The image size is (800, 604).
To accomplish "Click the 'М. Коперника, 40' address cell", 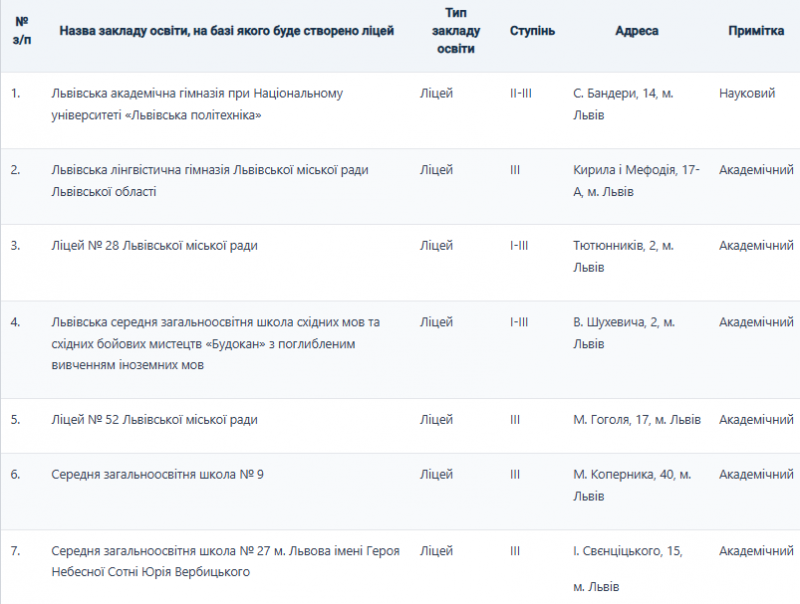I will click(x=632, y=484).
